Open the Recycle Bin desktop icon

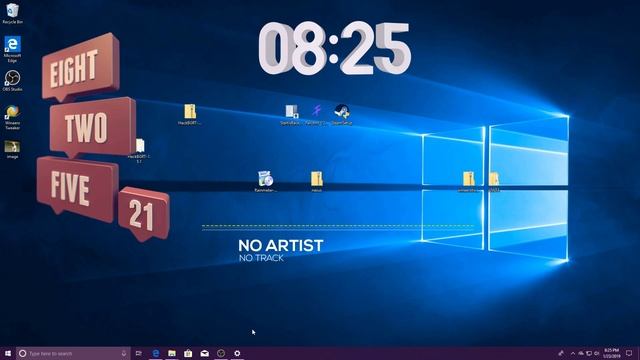pos(12,13)
